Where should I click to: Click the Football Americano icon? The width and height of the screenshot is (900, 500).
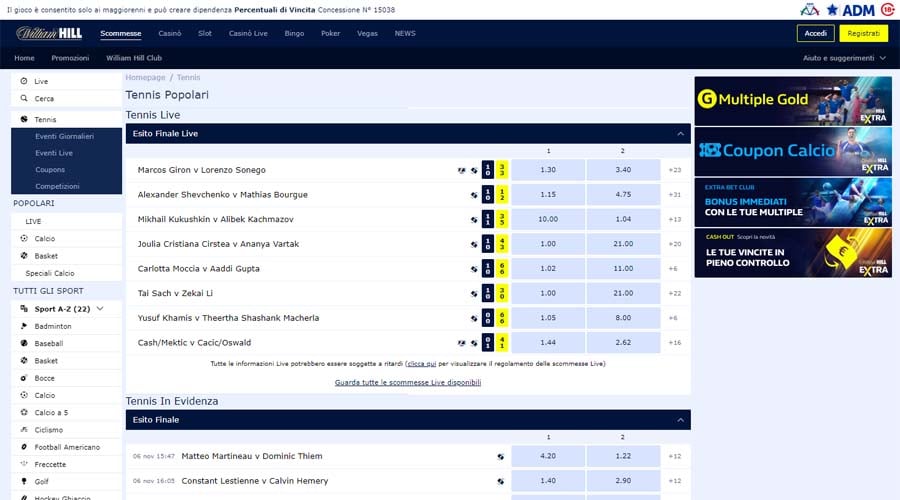tap(24, 447)
